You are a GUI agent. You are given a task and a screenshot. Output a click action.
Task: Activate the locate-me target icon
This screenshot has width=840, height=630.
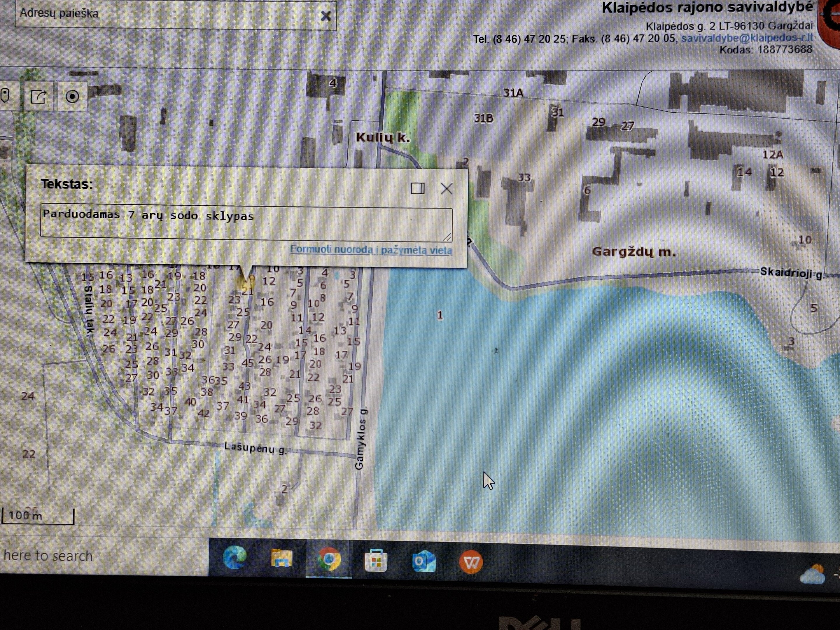coord(72,97)
